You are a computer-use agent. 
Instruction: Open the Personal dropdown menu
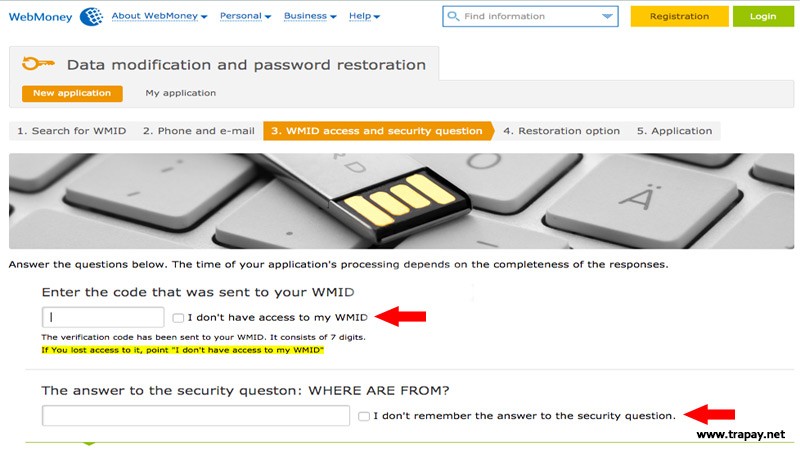(x=245, y=16)
